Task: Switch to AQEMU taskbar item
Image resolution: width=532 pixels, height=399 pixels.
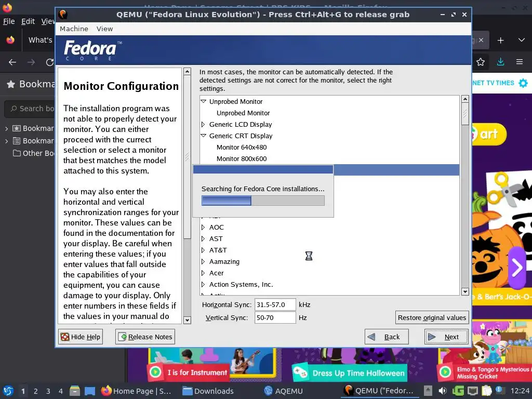Action: 283,391
